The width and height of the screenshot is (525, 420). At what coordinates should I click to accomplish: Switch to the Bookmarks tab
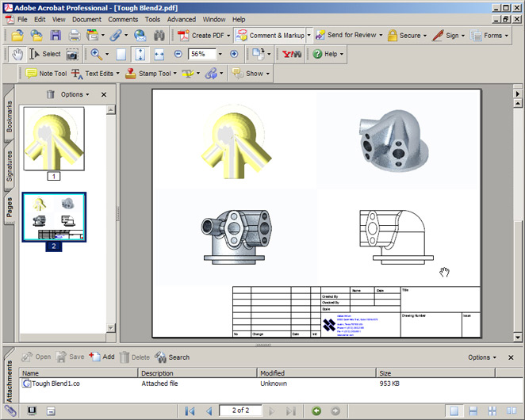10,117
